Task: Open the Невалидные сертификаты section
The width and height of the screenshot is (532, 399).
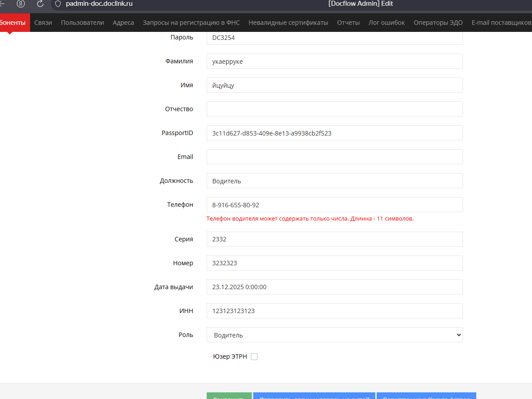Action: pyautogui.click(x=288, y=23)
